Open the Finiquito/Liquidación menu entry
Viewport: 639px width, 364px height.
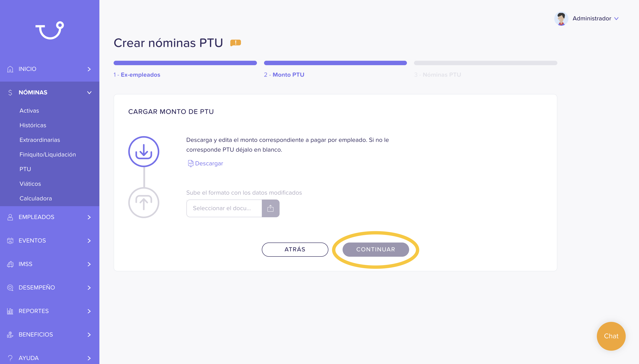(x=47, y=154)
